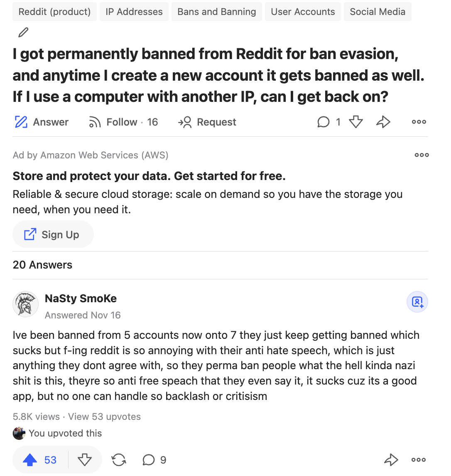Open the answer's 9 comments
Viewport: 451px width, 476px height.
click(x=154, y=460)
